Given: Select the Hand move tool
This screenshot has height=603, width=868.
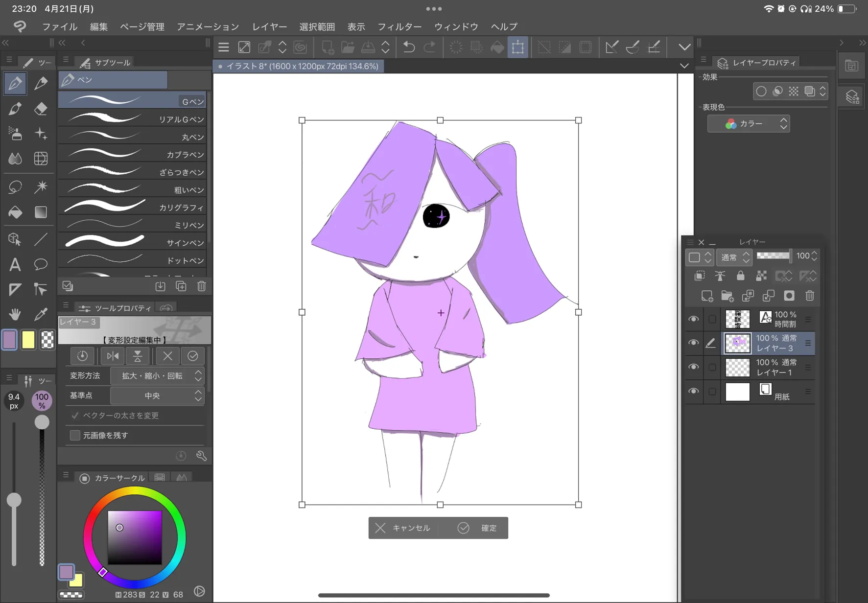Looking at the screenshot, I should (x=15, y=314).
